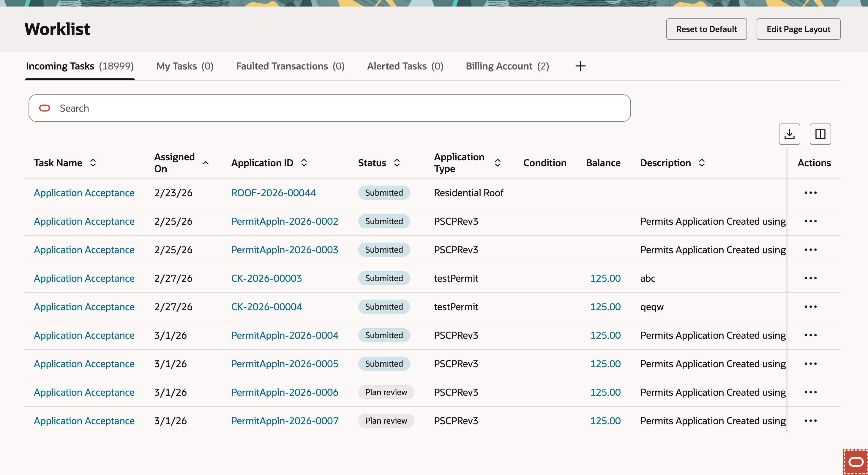
Task: Sort by Task Name column
Action: point(93,163)
